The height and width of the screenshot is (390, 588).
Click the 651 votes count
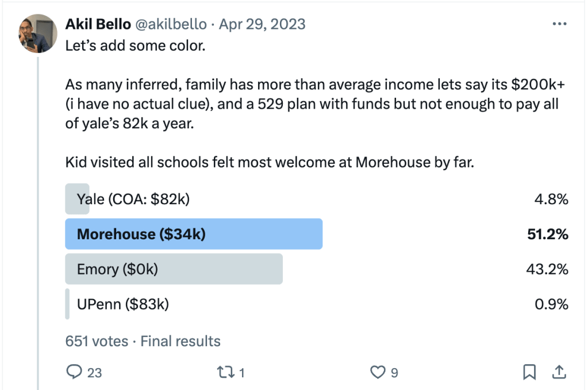tap(97, 341)
